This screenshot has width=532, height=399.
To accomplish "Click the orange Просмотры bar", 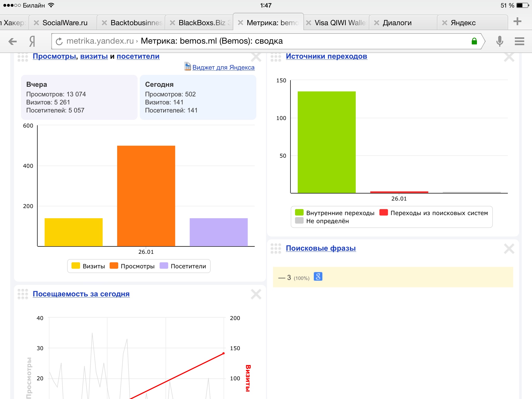I will point(146,196).
